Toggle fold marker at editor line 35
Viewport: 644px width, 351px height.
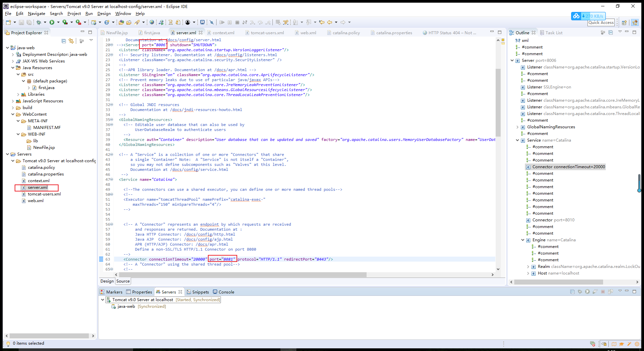pos(112,120)
